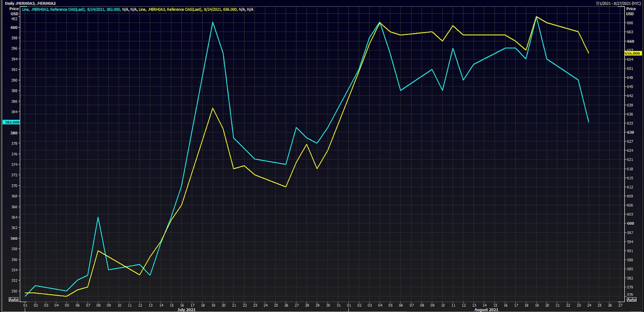
Task: Click the chart title Daily .MERH0A3, .MERH0A2
Action: [30, 3]
